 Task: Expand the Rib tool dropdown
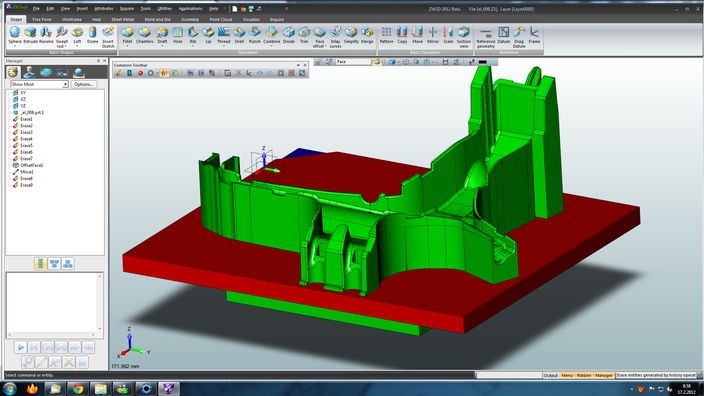click(193, 46)
